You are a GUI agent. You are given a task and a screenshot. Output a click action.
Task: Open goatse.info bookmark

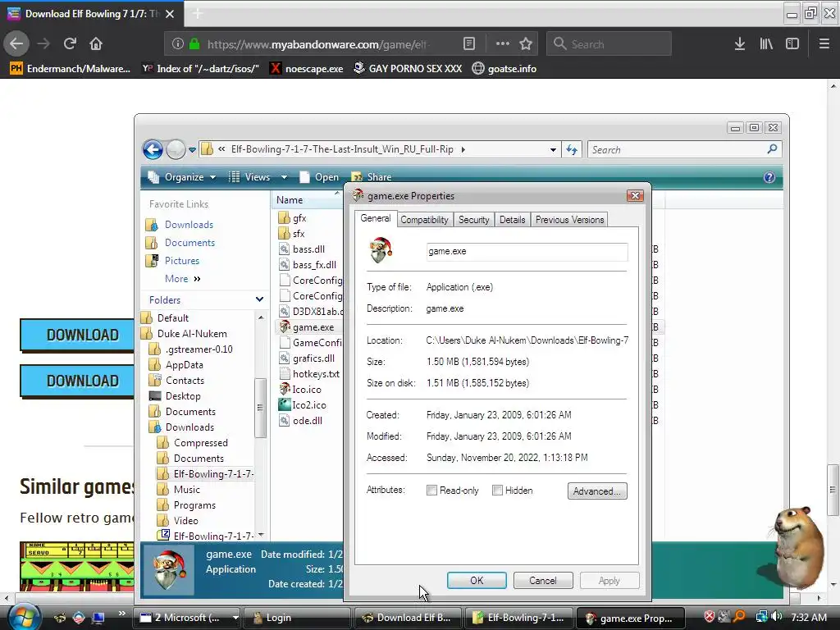coord(504,69)
